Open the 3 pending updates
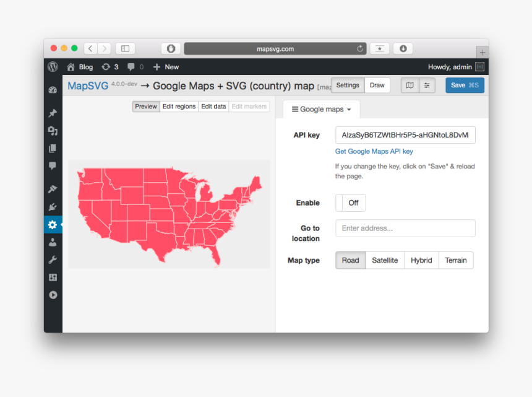Screen dimensions: 532x397 (110, 67)
